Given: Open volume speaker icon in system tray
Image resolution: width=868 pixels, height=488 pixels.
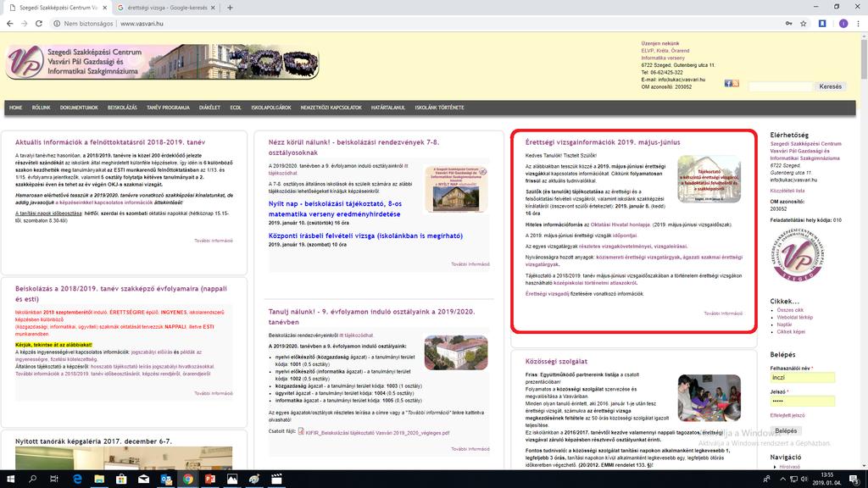Looking at the screenshot, I should click(804, 480).
